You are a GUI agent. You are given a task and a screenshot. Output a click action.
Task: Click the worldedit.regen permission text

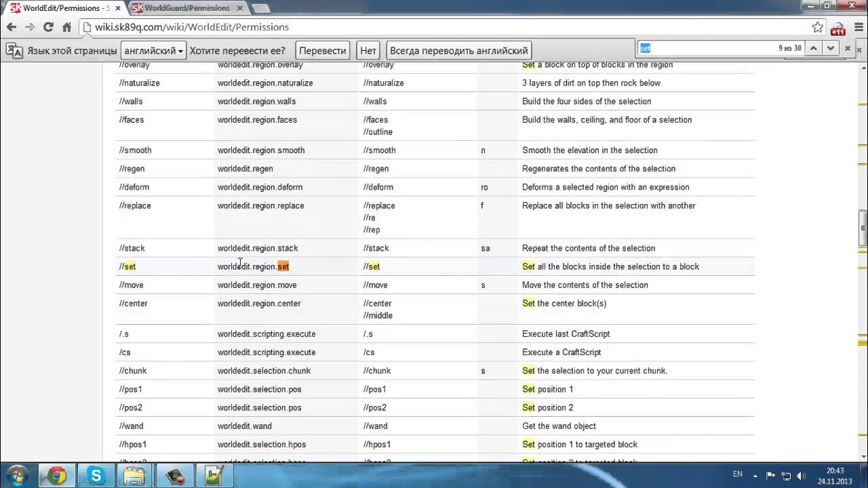(245, 169)
